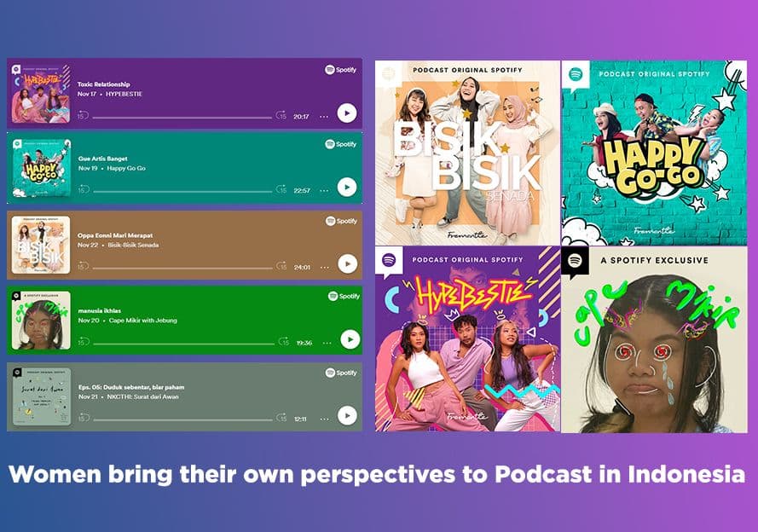Skip forward 15 seconds on manusia ikhlas
This screenshot has width=758, height=532.
click(284, 342)
